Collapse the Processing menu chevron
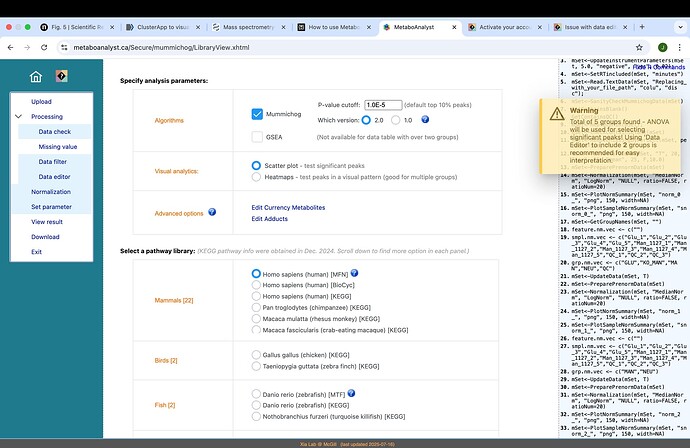 18,117
